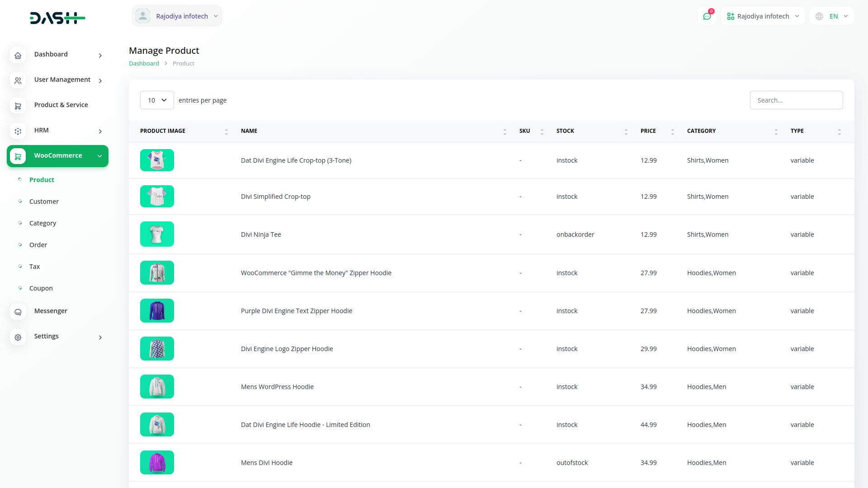Click the Dashboard home icon in sidebar
The width and height of the screenshot is (868, 488).
(18, 55)
